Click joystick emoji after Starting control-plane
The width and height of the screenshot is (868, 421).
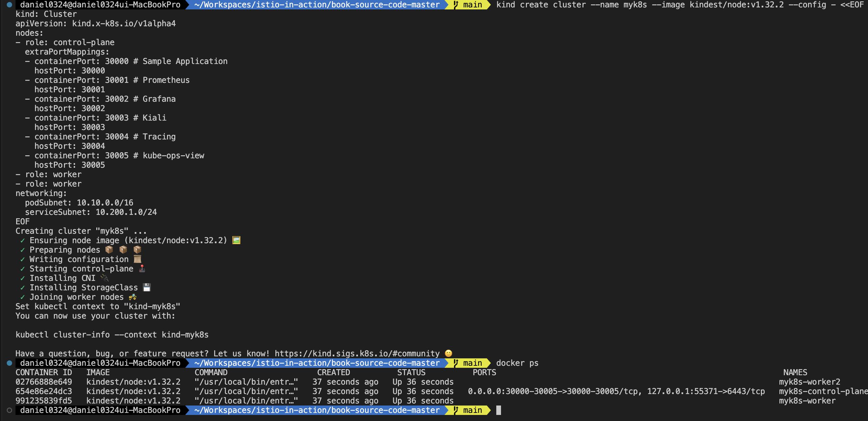[142, 269]
